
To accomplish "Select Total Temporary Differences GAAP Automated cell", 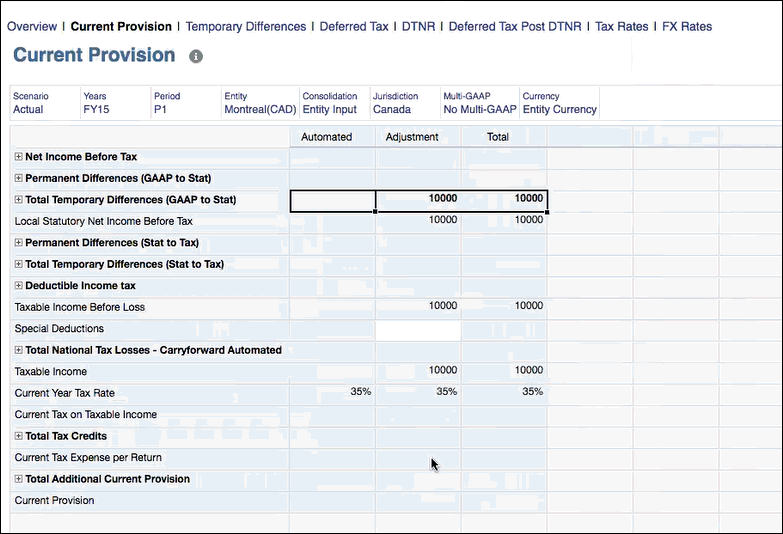I will coord(333,201).
